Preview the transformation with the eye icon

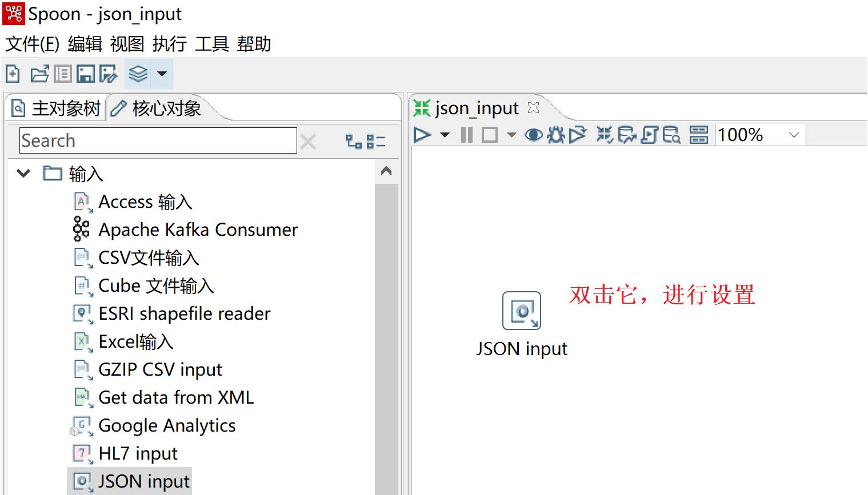tap(534, 135)
